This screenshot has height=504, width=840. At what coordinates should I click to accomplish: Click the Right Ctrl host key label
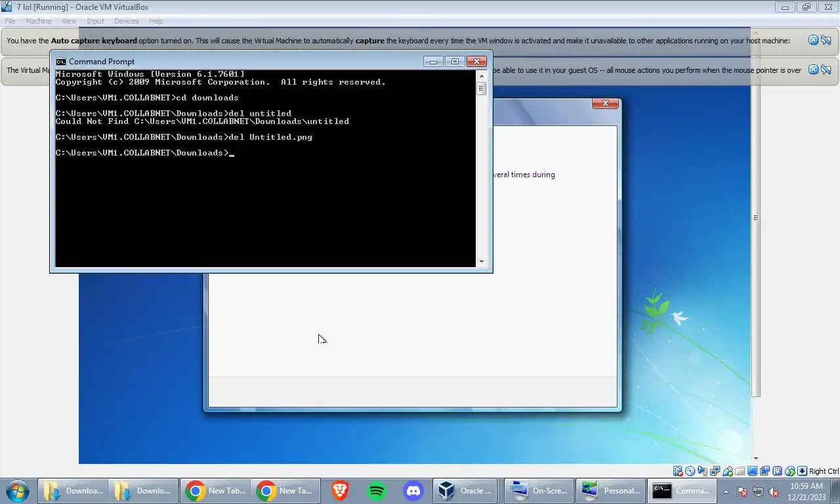(x=824, y=471)
